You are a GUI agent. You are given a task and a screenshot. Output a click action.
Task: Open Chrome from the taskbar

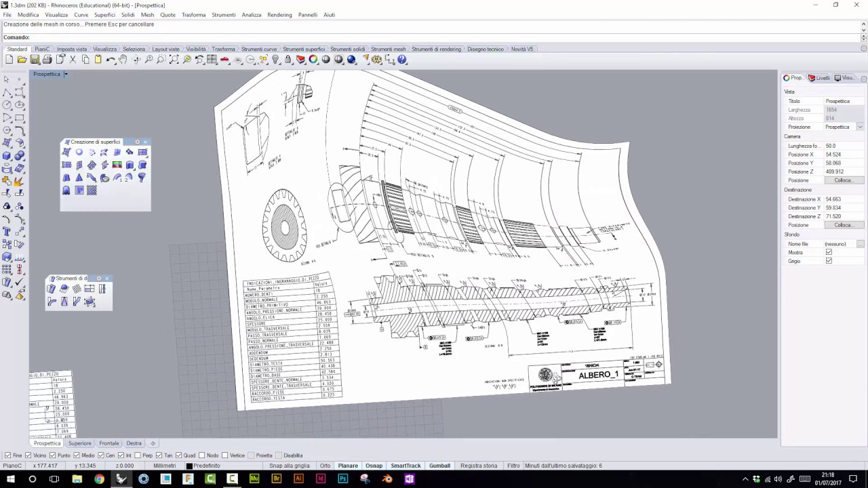click(100, 479)
